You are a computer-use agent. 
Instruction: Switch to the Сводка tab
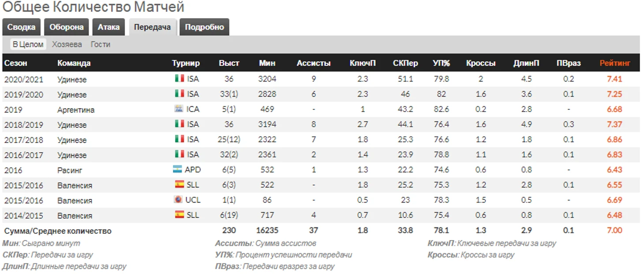point(22,27)
